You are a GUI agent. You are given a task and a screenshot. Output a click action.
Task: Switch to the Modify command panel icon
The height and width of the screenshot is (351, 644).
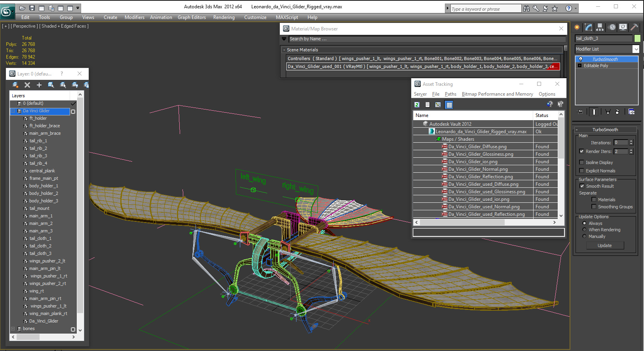[x=589, y=27]
